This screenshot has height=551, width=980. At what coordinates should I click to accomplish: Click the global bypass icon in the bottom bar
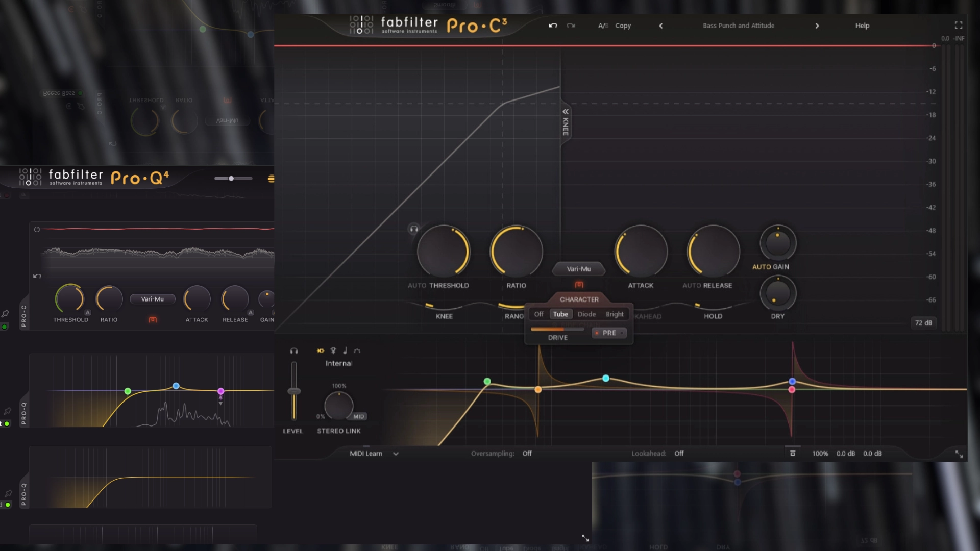coord(793,453)
